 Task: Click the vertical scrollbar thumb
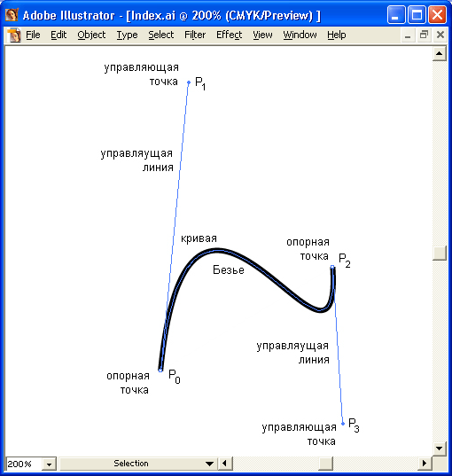tap(440, 253)
